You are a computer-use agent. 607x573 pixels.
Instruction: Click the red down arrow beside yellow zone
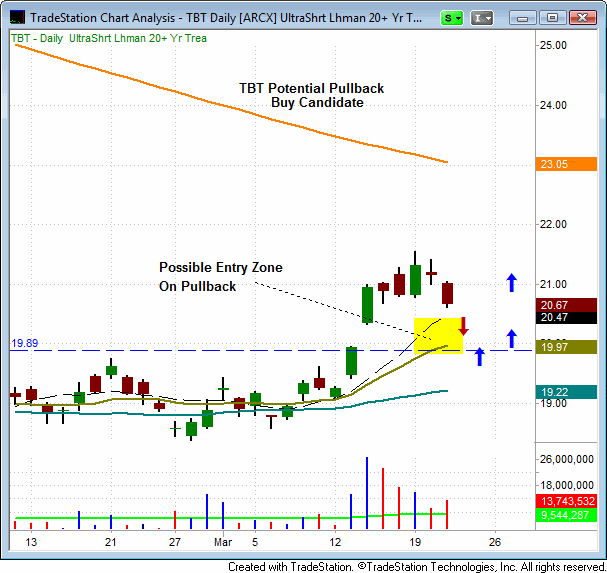point(463,326)
